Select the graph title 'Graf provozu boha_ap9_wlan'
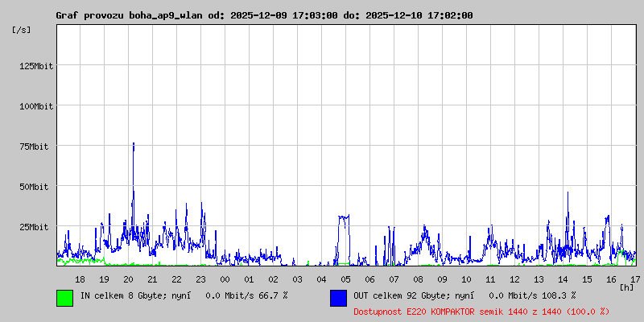 (x=130, y=15)
